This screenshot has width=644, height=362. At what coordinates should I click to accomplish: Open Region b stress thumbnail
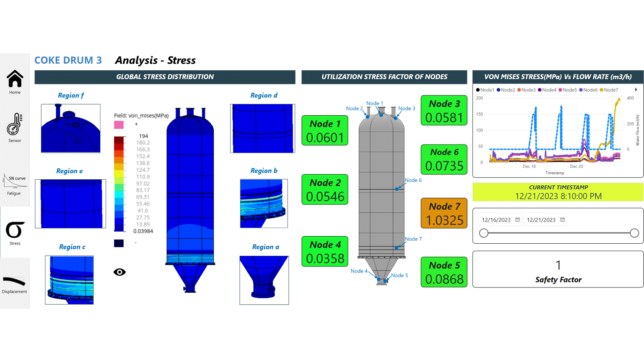click(x=264, y=203)
